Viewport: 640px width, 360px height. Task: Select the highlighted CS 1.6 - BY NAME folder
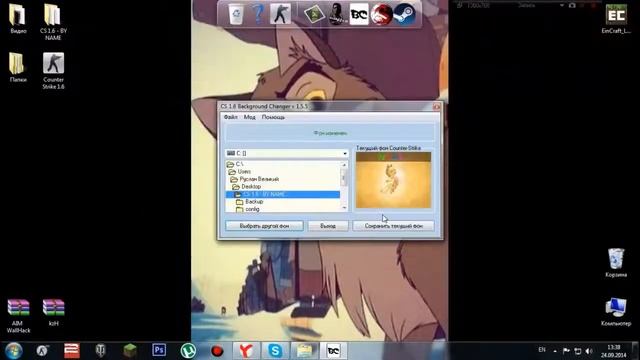coord(282,194)
